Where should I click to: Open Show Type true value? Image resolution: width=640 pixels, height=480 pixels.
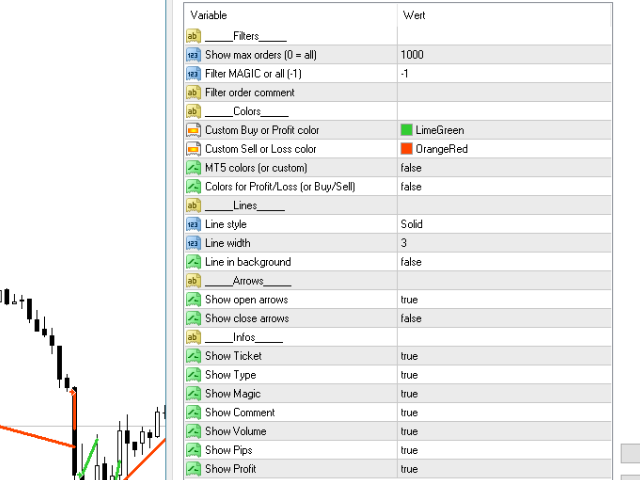(x=504, y=375)
